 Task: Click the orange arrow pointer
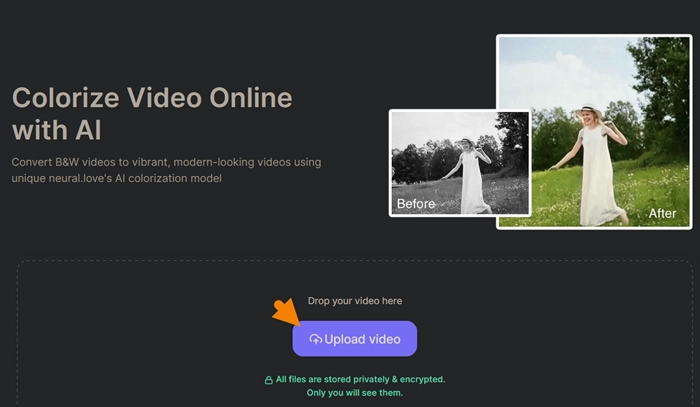click(286, 311)
